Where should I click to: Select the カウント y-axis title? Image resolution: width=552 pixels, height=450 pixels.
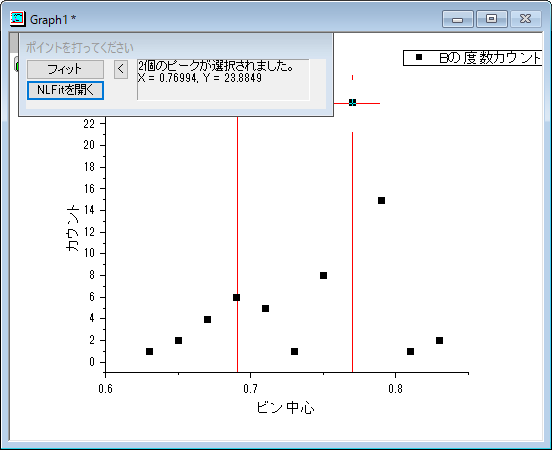coord(73,227)
